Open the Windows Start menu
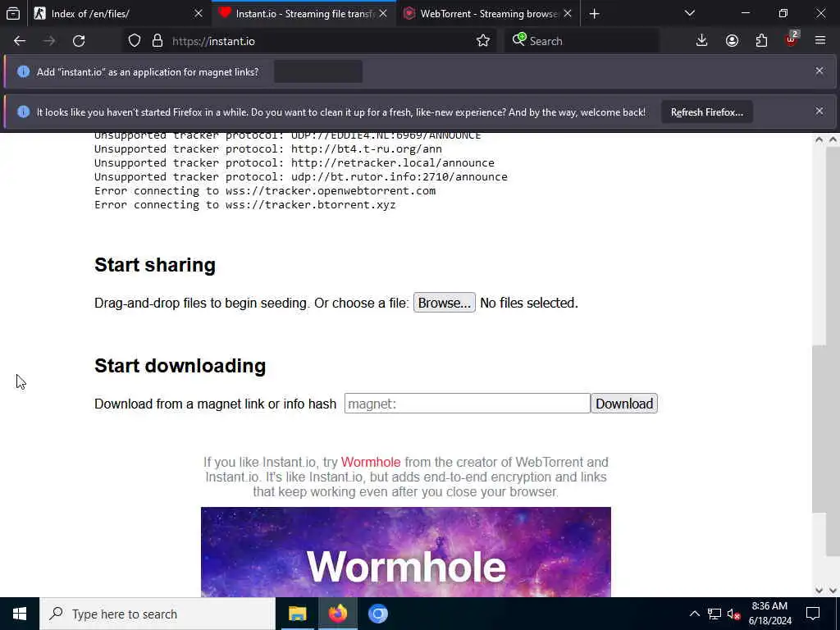Screen dimensions: 840x630 pos(20,614)
